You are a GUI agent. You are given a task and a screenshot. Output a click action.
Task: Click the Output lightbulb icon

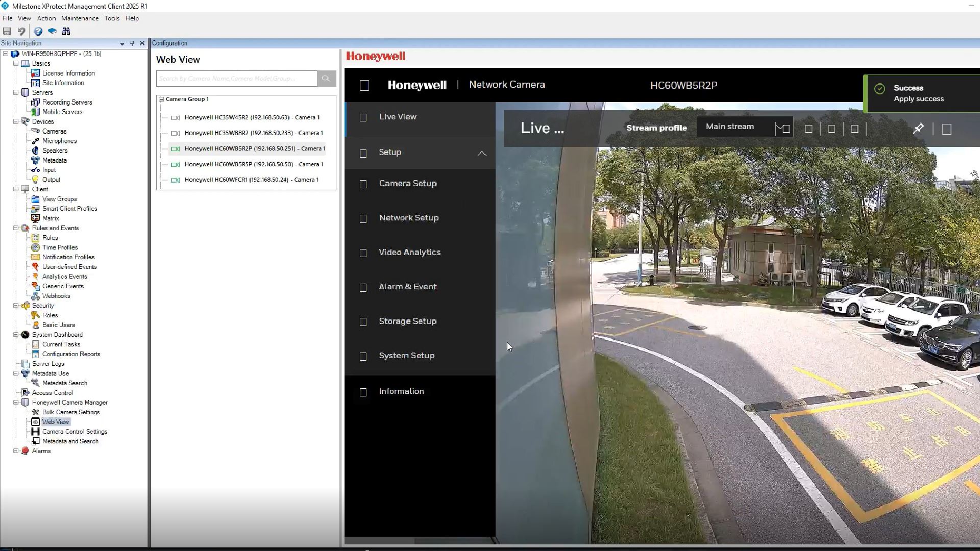[x=35, y=180]
